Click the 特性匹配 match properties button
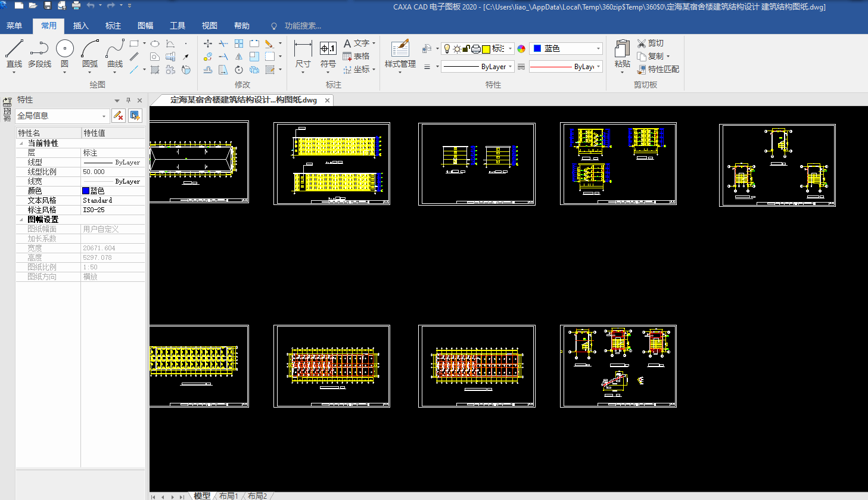This screenshot has height=500, width=868. (x=658, y=70)
